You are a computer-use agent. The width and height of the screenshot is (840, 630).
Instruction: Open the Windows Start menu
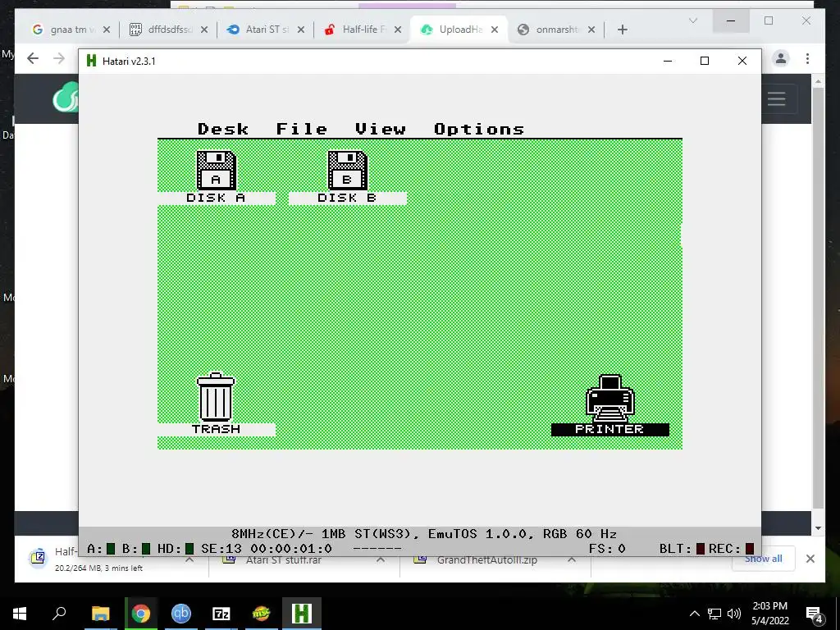click(20, 614)
